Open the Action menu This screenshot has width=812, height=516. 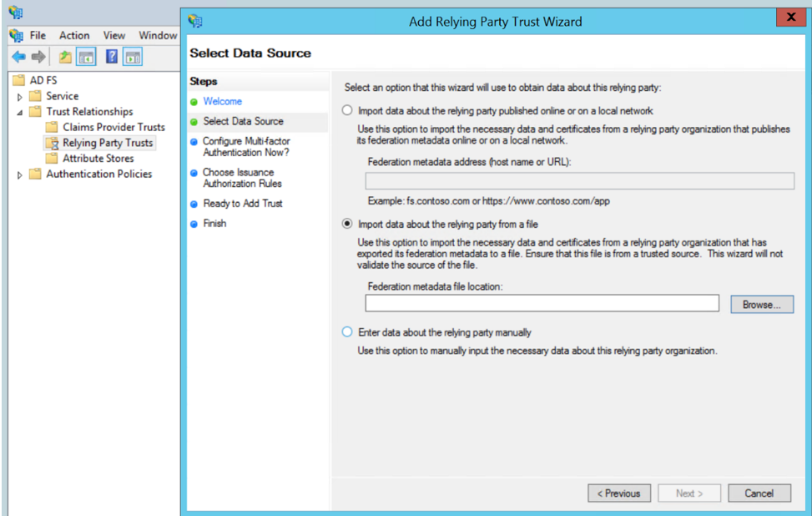(74, 35)
